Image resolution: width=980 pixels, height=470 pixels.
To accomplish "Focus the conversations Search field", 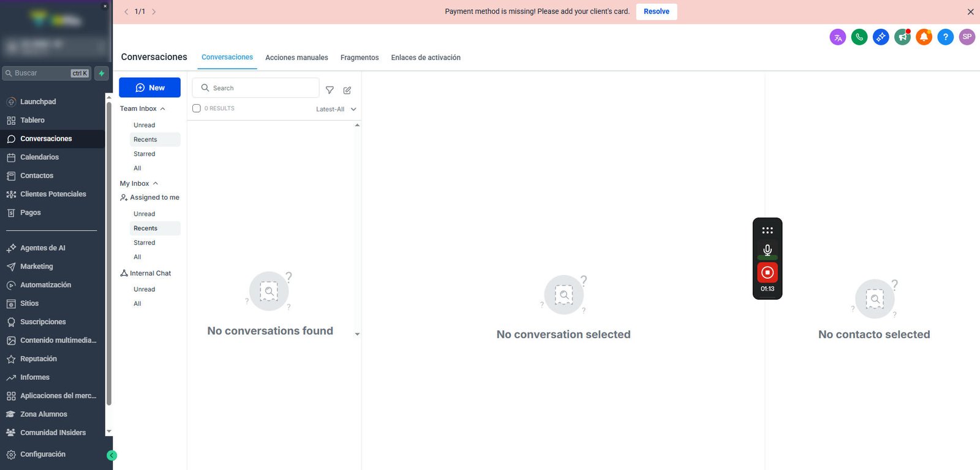I will 256,88.
